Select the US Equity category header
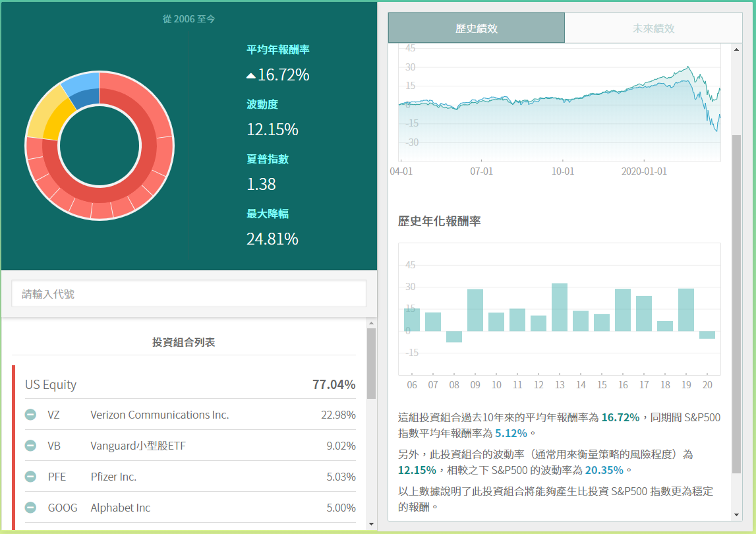The width and height of the screenshot is (756, 534). click(51, 384)
